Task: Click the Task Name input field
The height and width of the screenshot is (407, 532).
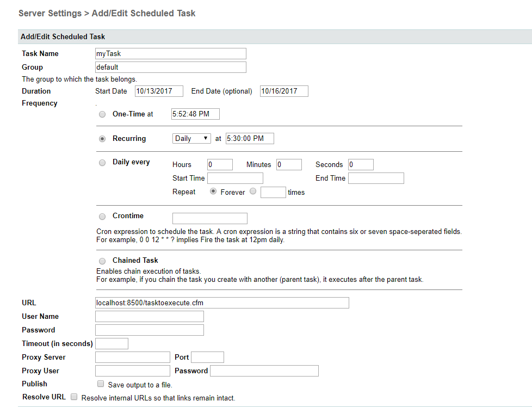Action: pos(170,53)
